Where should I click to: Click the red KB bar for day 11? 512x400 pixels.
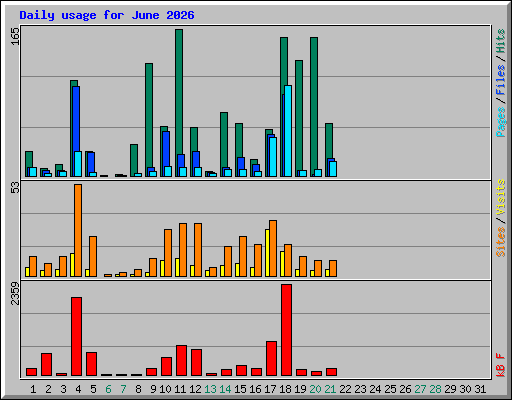(x=181, y=361)
